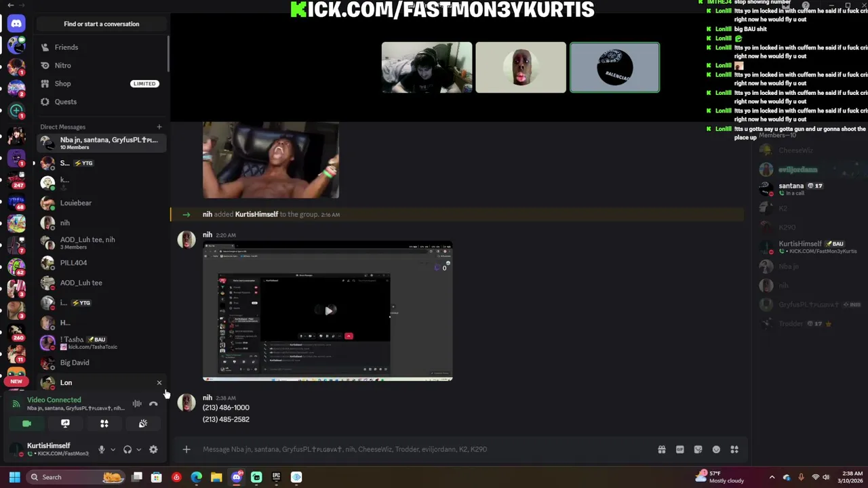Open GIF picker

tap(679, 449)
